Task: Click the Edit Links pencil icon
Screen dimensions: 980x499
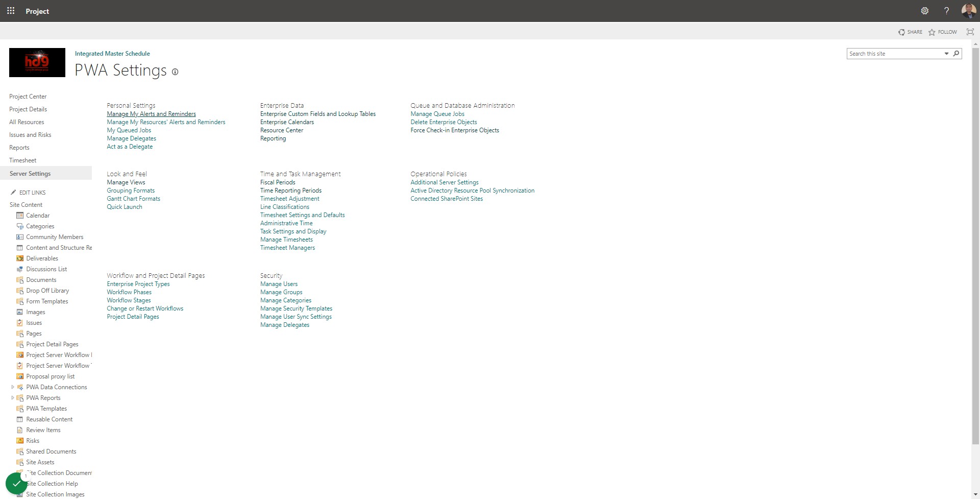Action: [13, 193]
